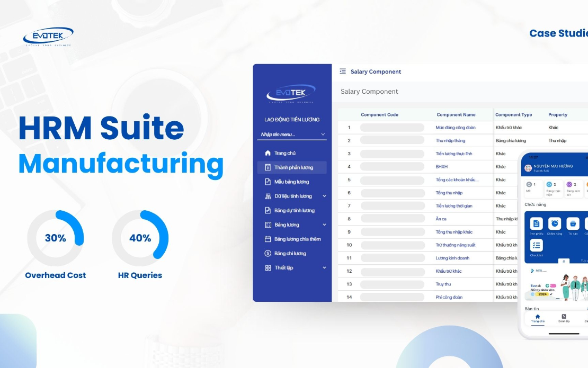
Task: Expand the Bảng lương chevron
Action: point(324,225)
